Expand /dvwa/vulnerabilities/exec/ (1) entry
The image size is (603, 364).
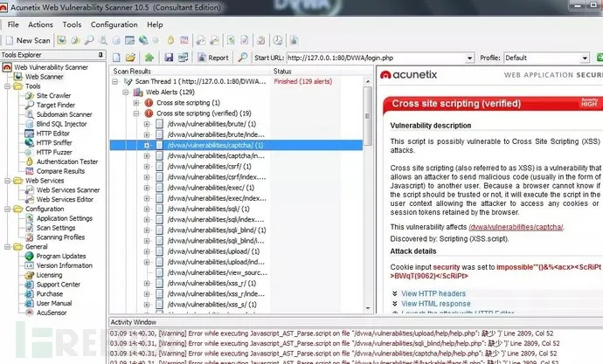[x=147, y=188]
